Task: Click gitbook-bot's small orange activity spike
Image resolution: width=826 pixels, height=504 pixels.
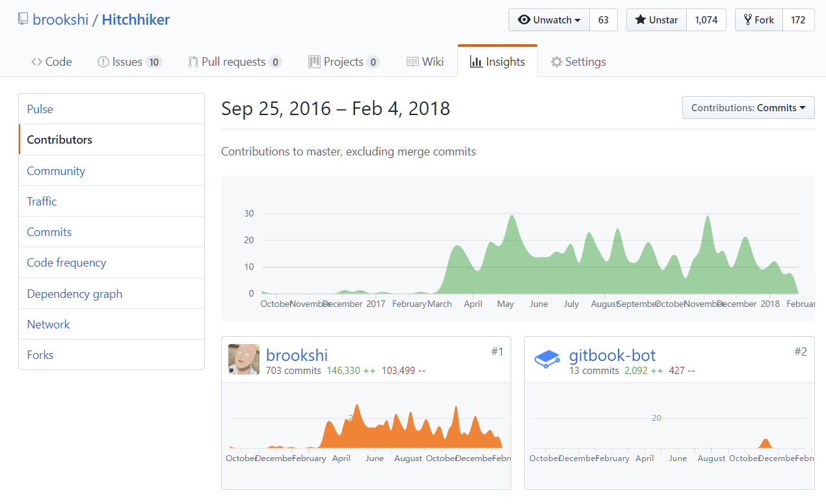Action: (766, 444)
